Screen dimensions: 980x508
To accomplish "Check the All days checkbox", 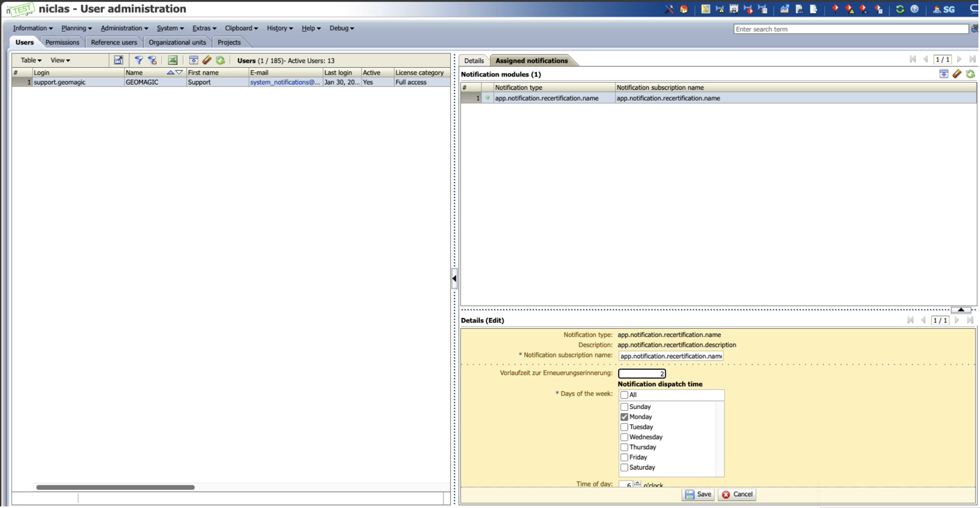I will click(624, 395).
